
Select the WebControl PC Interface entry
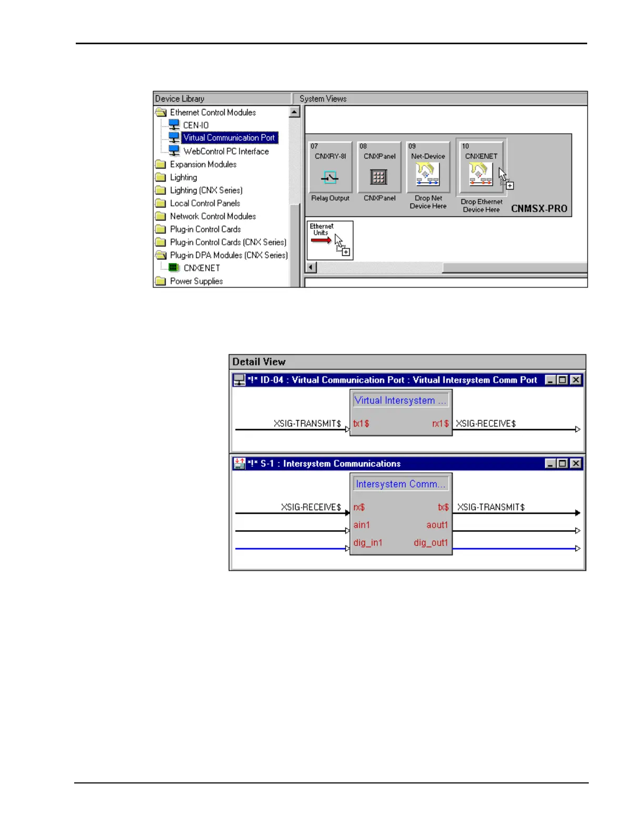tap(226, 151)
